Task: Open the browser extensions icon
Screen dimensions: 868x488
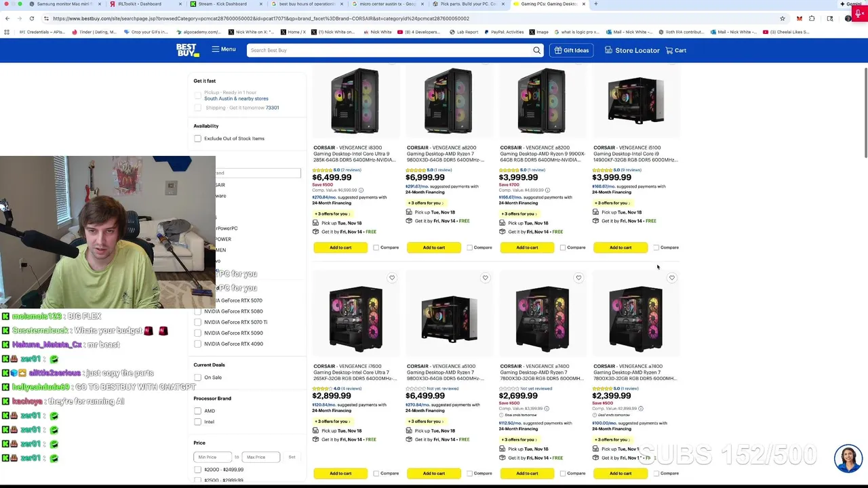Action: click(812, 18)
